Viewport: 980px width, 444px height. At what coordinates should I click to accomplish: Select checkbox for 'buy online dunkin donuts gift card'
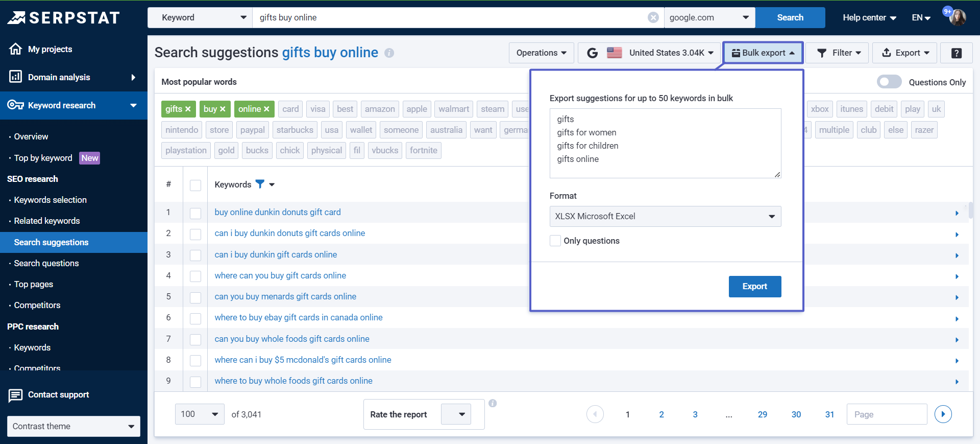click(x=195, y=213)
